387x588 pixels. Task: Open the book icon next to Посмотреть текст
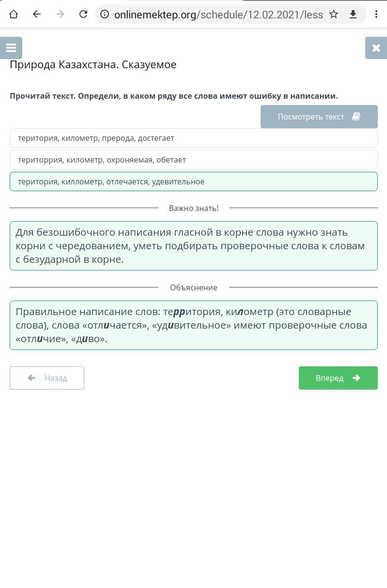356,117
